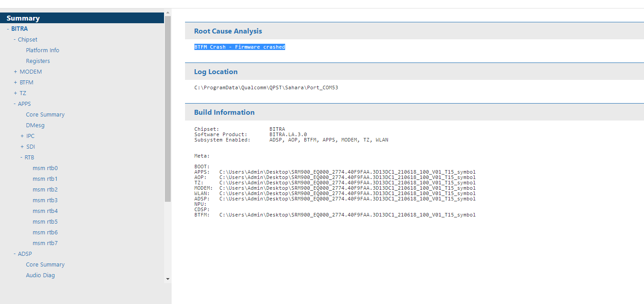Click sidebar scroll up arrow

tap(168, 12)
